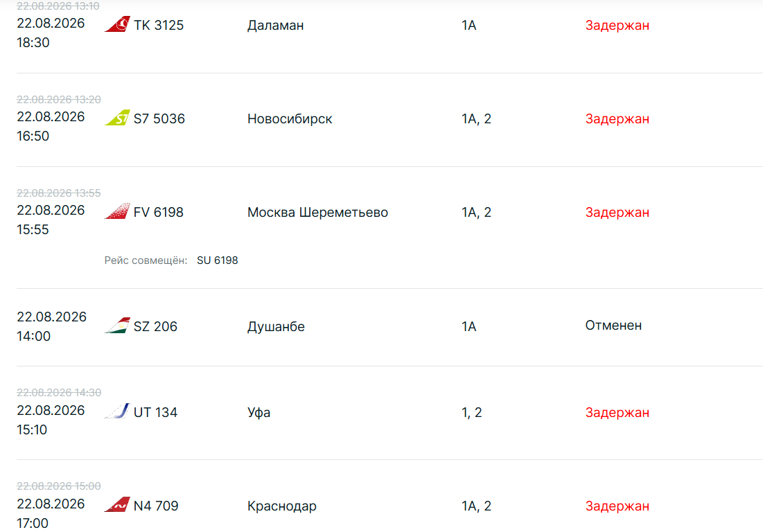763x532 pixels.
Task: Click the UTair UT airline tail icon
Action: tap(117, 411)
